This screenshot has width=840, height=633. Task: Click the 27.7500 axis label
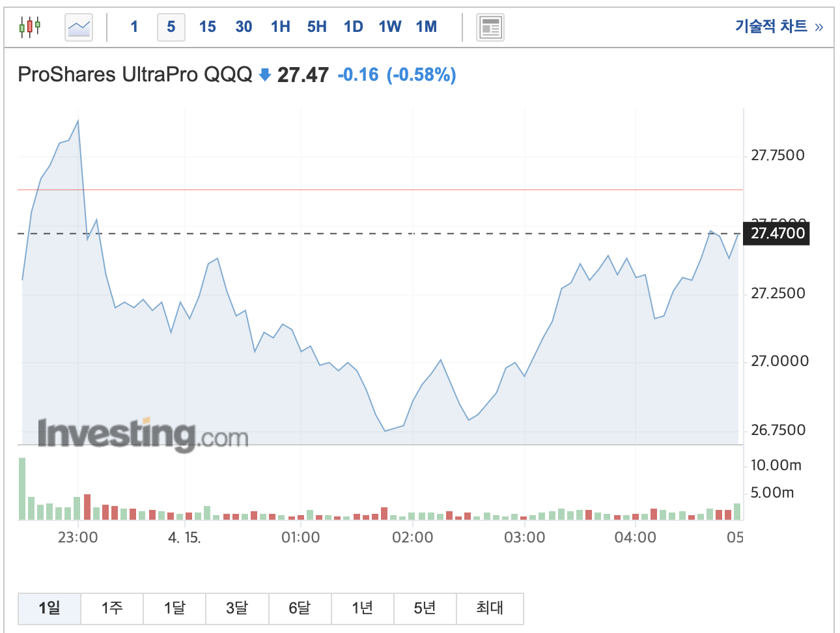(x=777, y=156)
